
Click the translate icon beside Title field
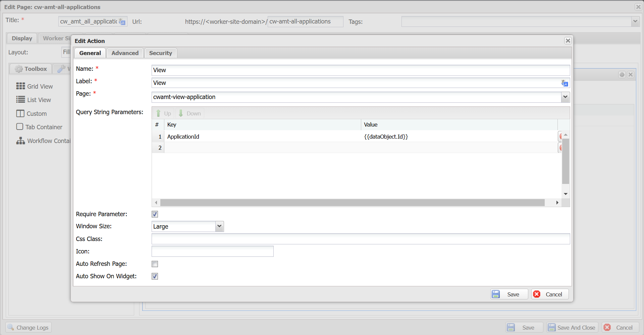point(122,22)
